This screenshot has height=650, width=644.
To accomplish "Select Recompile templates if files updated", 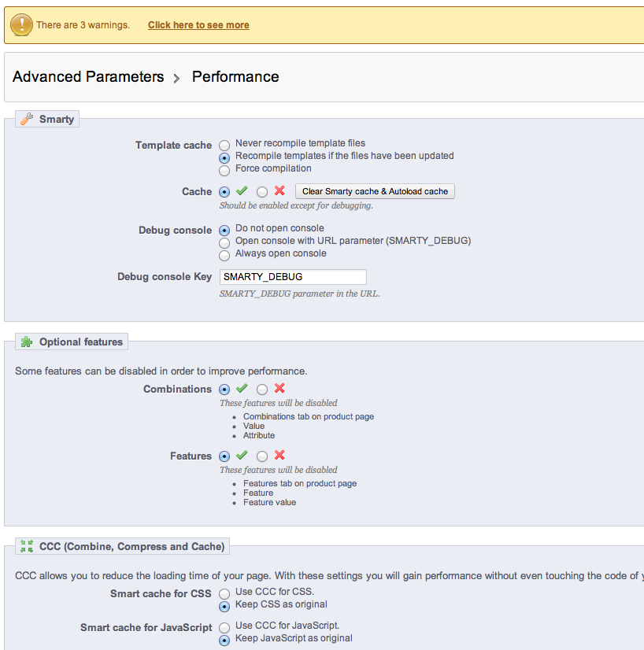I will [224, 158].
